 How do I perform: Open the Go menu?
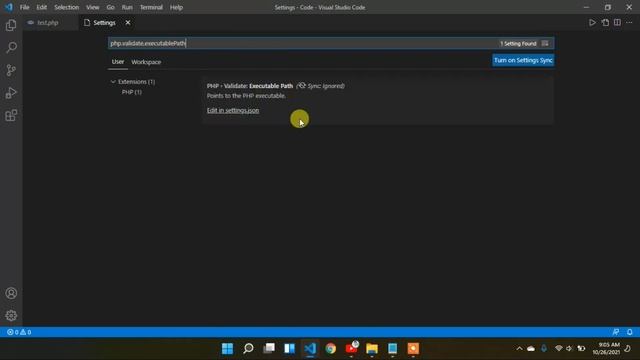(111, 7)
